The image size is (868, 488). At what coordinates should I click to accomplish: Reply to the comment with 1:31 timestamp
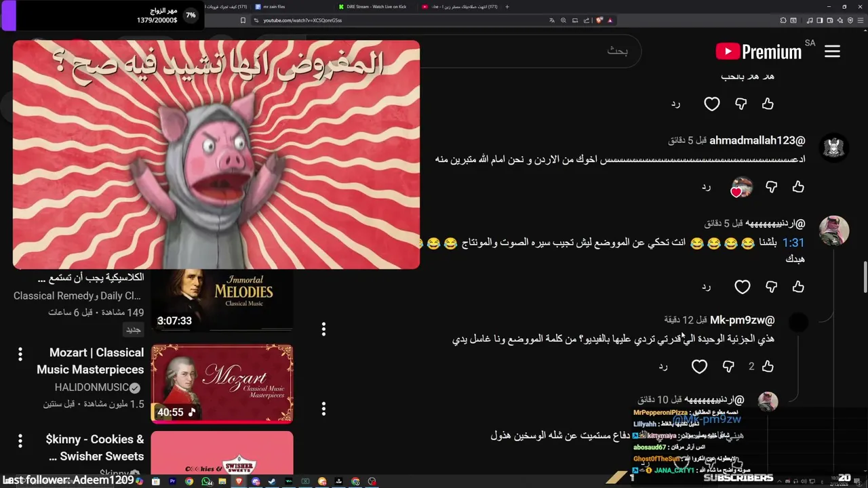tap(706, 287)
